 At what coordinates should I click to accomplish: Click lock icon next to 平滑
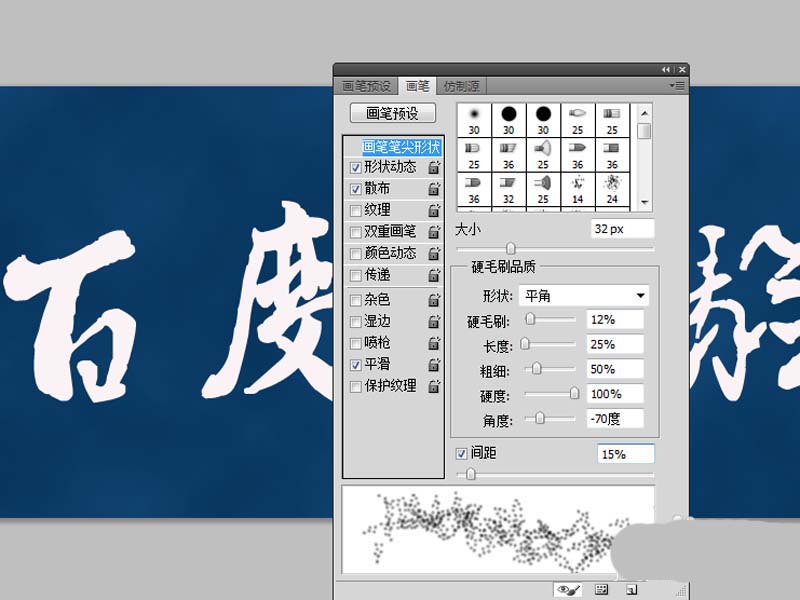(434, 364)
